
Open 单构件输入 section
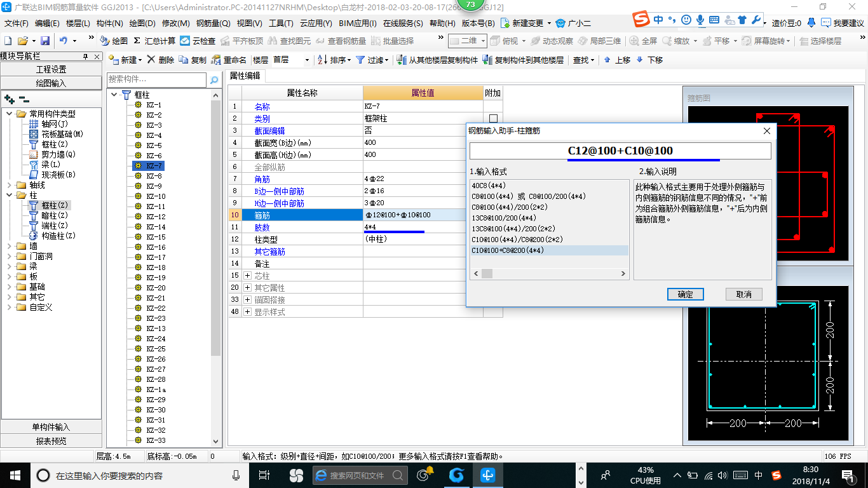pyautogui.click(x=51, y=427)
